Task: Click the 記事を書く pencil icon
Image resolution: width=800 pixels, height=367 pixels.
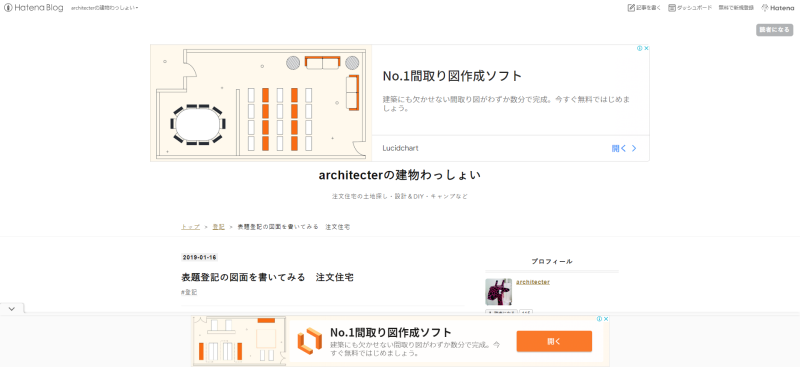Action: [x=632, y=8]
